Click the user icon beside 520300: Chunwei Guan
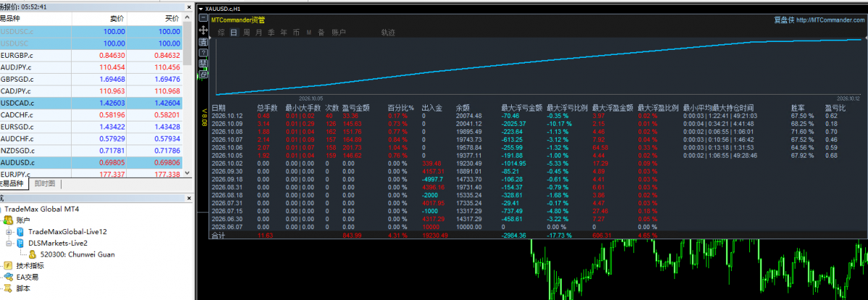The height and width of the screenshot is (300, 868). point(32,254)
